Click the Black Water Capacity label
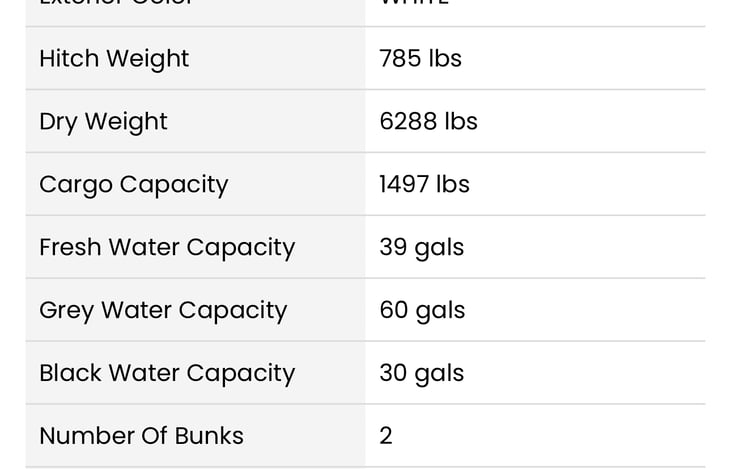 [167, 374]
